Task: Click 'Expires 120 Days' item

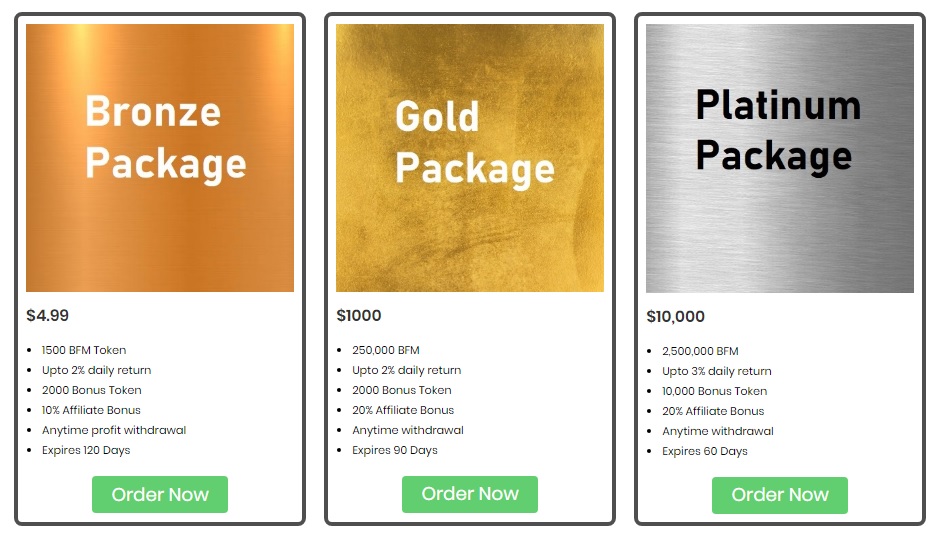Action: pyautogui.click(x=86, y=450)
